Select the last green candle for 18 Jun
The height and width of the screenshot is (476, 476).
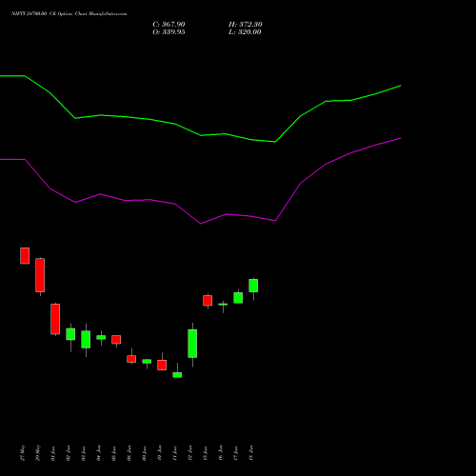(253, 286)
